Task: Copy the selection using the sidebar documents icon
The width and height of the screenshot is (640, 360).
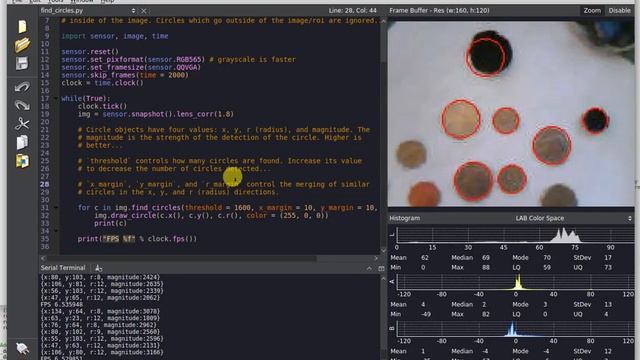Action: [x=22, y=142]
